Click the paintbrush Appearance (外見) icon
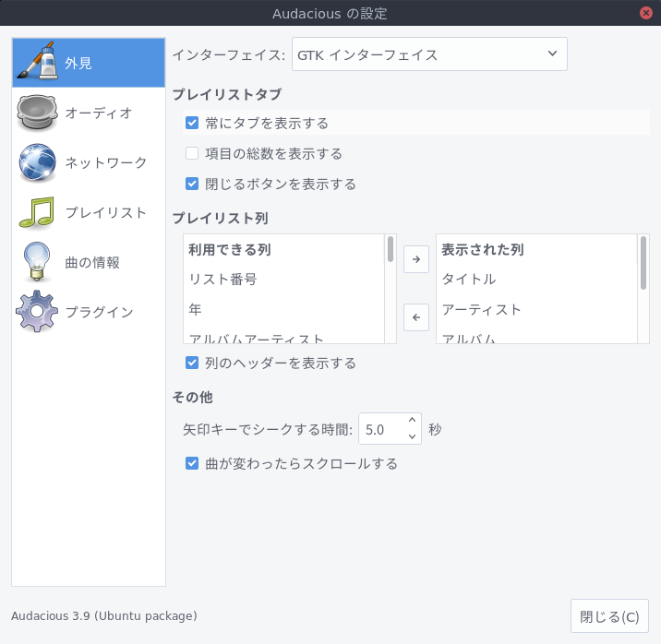661x644 pixels. [37, 63]
